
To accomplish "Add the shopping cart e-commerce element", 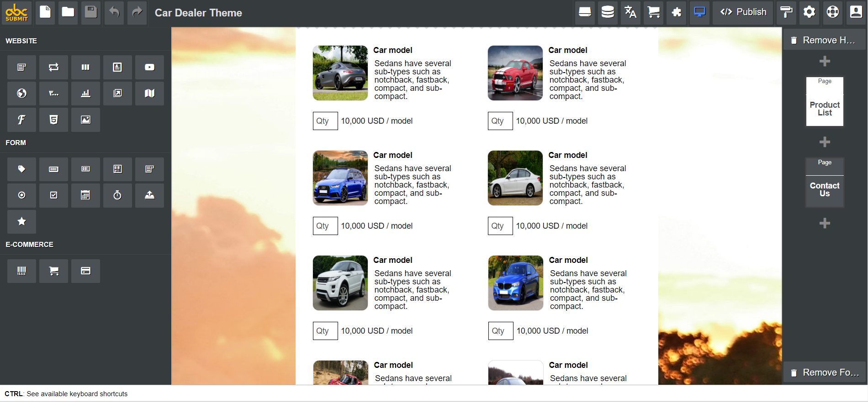I will 53,271.
